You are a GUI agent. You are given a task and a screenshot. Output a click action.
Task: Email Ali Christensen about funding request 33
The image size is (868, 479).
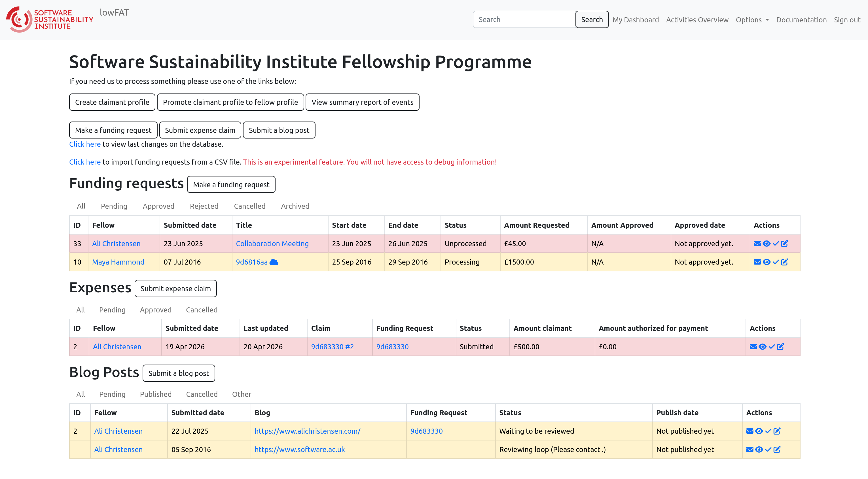[x=757, y=243]
